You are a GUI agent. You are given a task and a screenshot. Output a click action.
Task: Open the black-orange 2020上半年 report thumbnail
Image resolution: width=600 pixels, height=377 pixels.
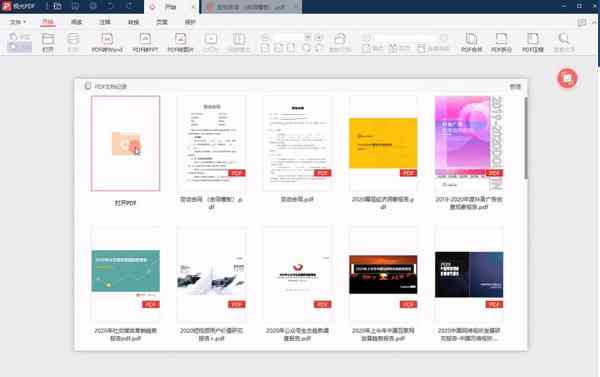coord(383,274)
